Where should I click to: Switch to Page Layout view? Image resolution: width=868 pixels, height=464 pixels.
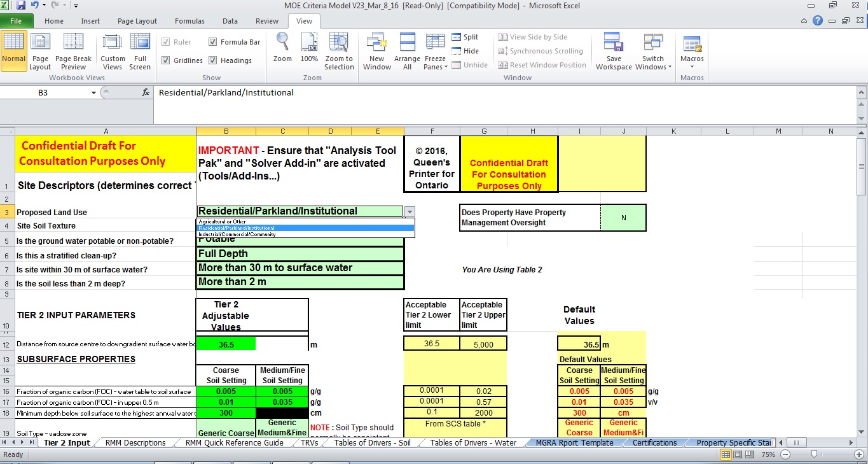coord(40,51)
